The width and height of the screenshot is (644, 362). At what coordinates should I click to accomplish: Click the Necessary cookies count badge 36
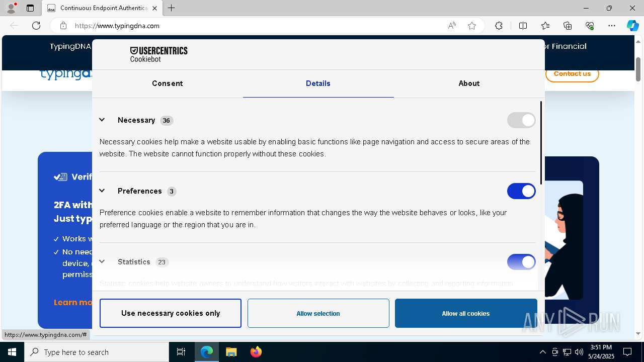(x=167, y=121)
